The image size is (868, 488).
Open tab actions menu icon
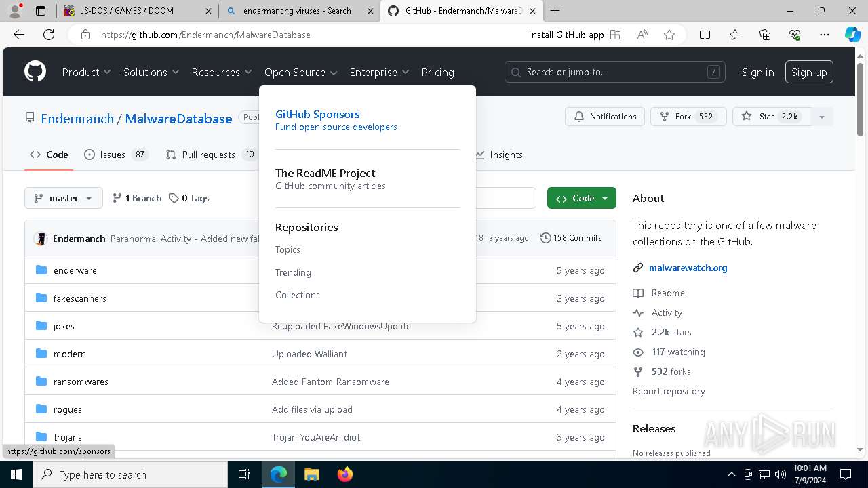(41, 11)
